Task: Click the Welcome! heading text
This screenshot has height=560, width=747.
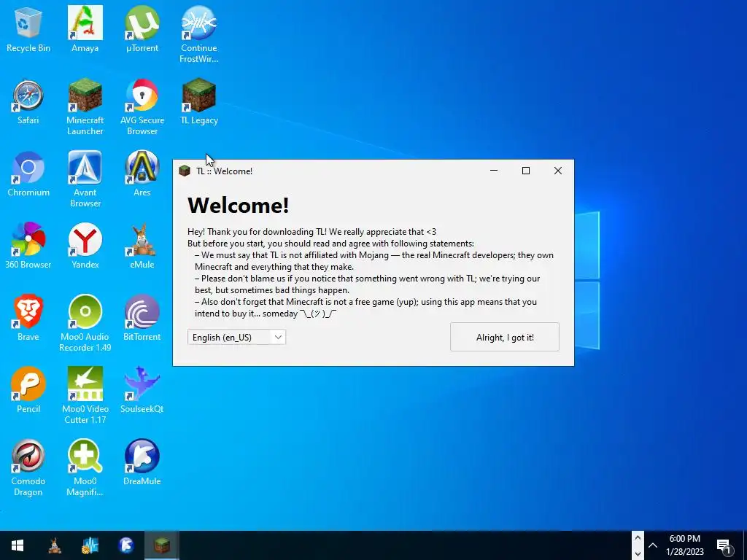Action: tap(239, 205)
